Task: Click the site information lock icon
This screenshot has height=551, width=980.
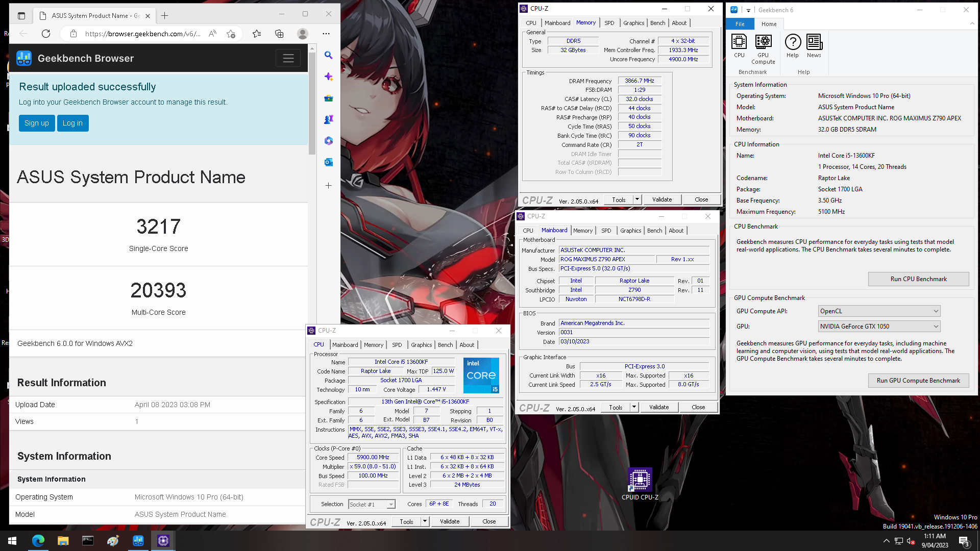Action: [x=73, y=34]
